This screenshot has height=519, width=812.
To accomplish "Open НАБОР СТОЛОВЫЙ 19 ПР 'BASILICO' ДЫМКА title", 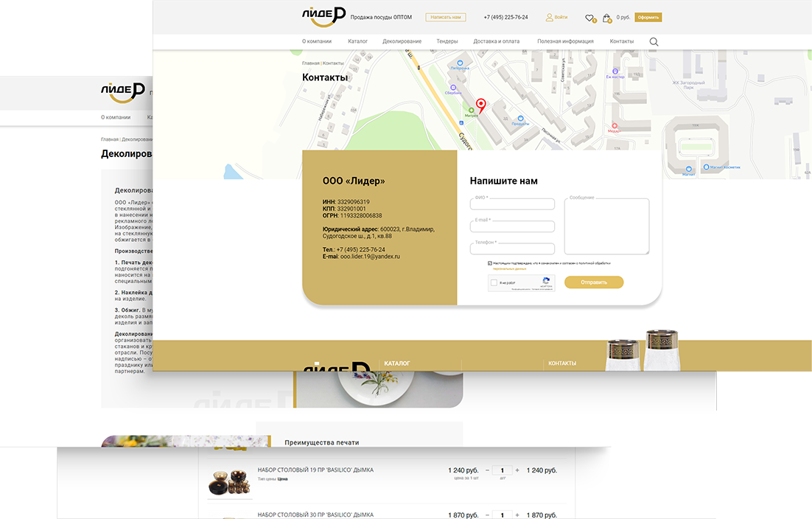I will pos(315,470).
